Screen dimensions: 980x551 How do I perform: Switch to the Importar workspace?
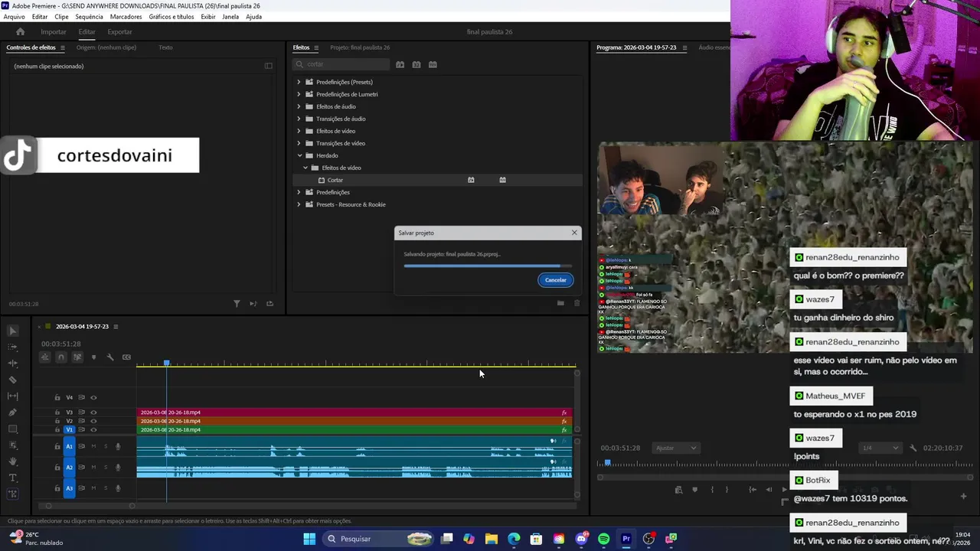54,31
